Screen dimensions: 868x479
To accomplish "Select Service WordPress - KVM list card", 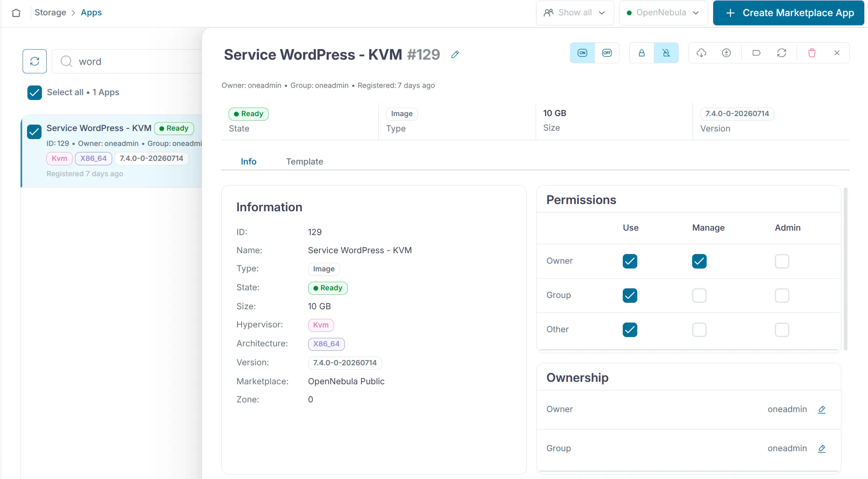I will [x=111, y=151].
